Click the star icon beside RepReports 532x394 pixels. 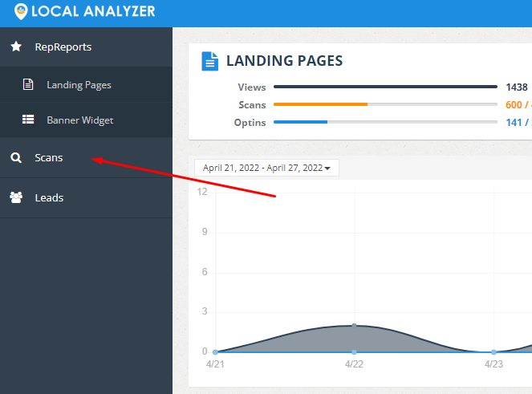point(16,47)
